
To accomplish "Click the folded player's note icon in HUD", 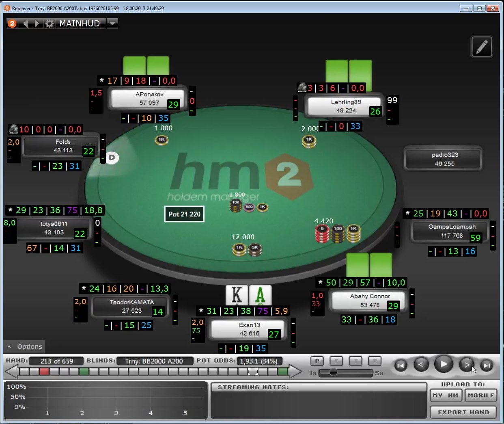I will [13, 129].
